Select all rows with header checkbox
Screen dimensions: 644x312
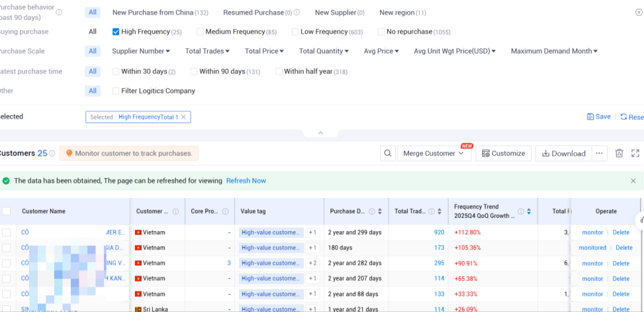pos(6,211)
